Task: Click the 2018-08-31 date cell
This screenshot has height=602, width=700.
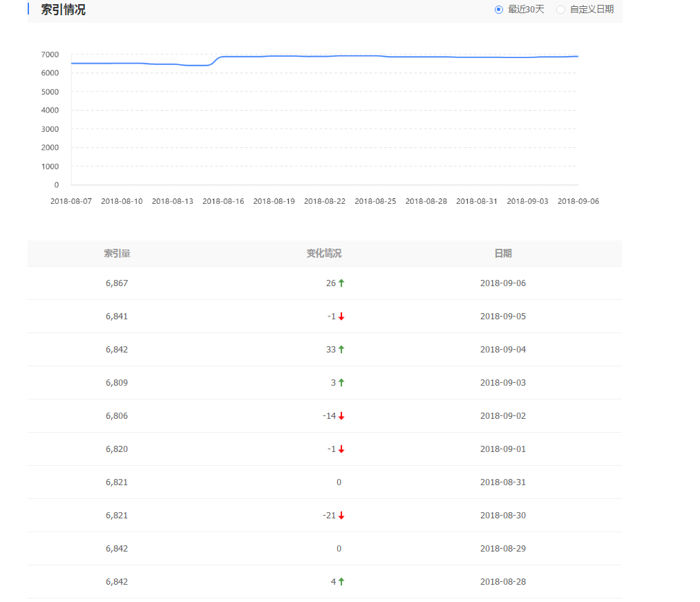Action: coord(503,482)
